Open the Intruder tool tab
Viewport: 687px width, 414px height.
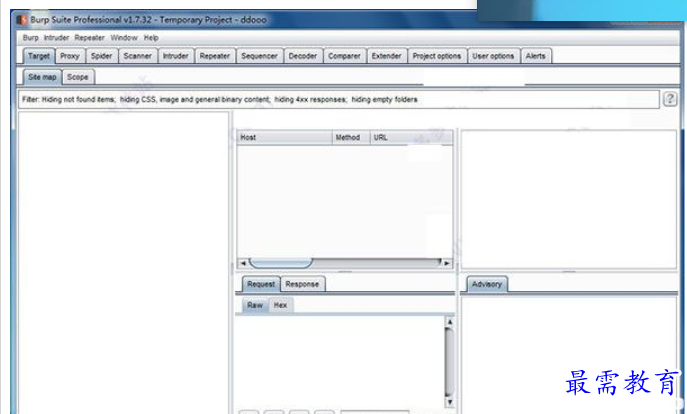click(175, 56)
